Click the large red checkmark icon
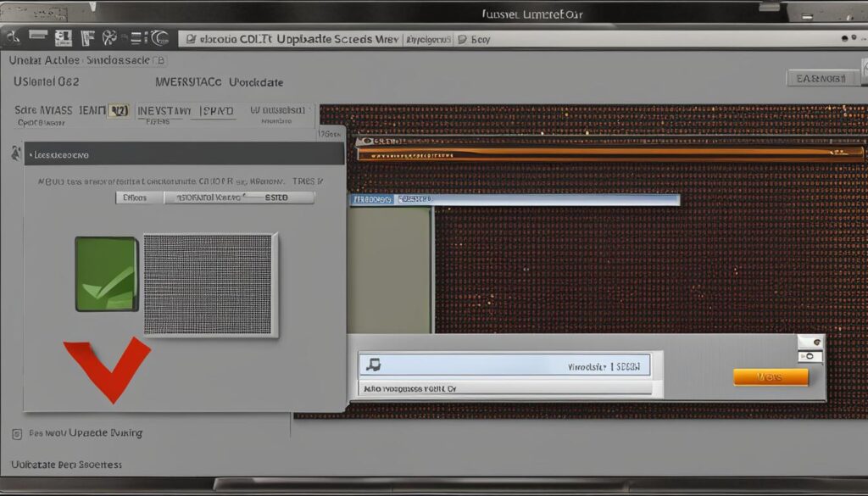 coord(108,369)
